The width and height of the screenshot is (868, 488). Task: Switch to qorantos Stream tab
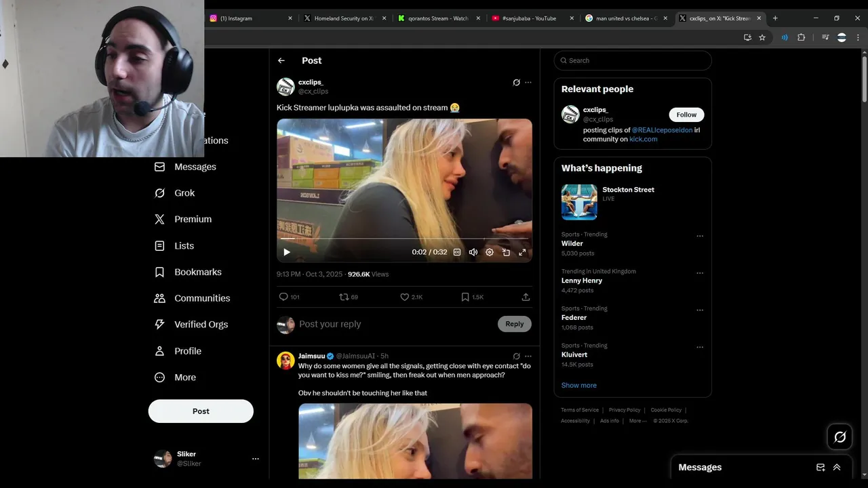pos(439,18)
